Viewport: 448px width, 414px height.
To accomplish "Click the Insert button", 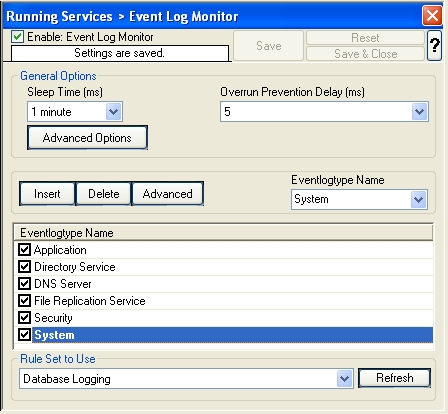I will coord(47,194).
